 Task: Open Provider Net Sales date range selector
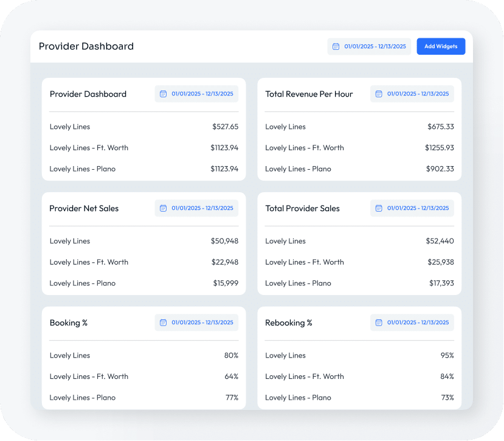(196, 208)
